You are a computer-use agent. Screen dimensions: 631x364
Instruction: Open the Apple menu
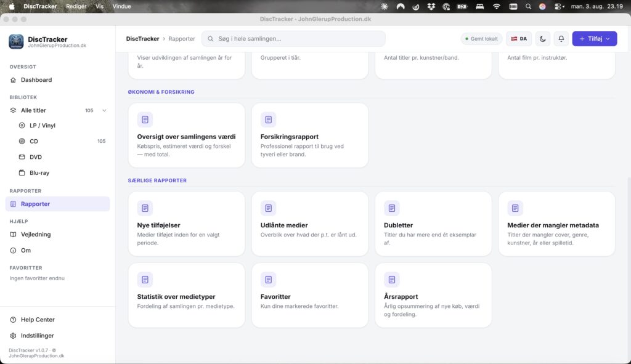[12, 6]
